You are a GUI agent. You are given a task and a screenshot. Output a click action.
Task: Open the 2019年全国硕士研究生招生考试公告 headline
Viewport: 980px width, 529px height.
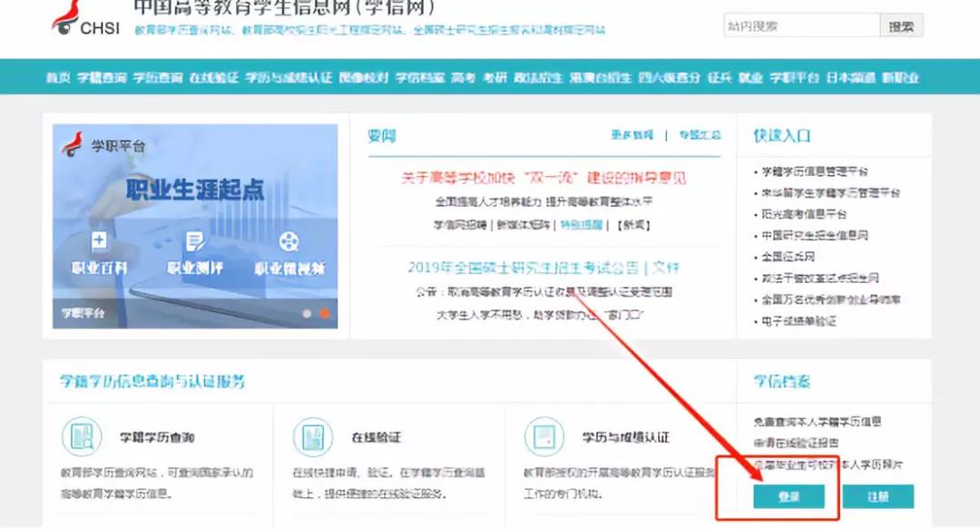[x=524, y=268]
